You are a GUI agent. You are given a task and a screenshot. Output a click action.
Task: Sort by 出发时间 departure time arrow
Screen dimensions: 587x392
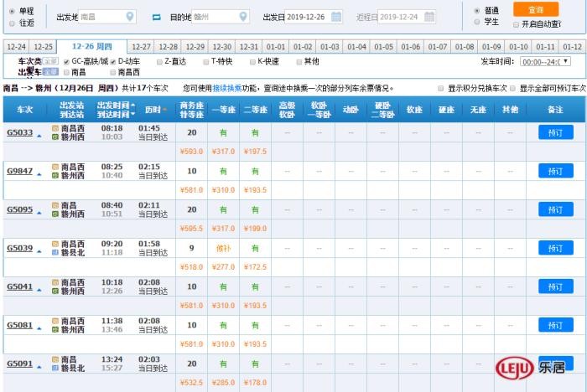click(132, 105)
